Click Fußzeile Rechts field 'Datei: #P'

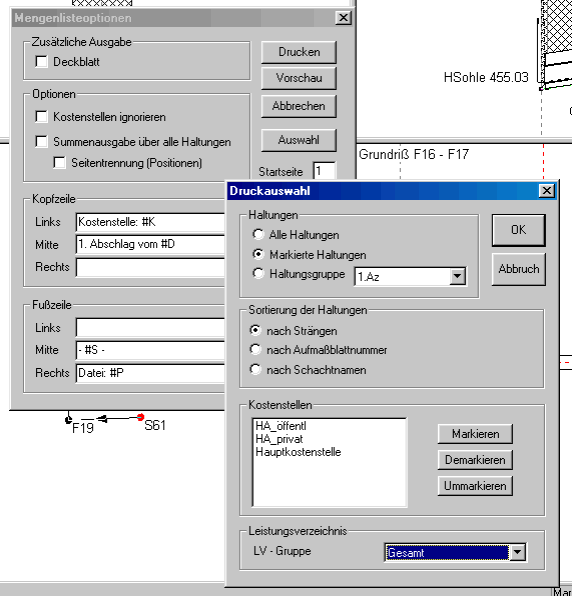click(151, 373)
